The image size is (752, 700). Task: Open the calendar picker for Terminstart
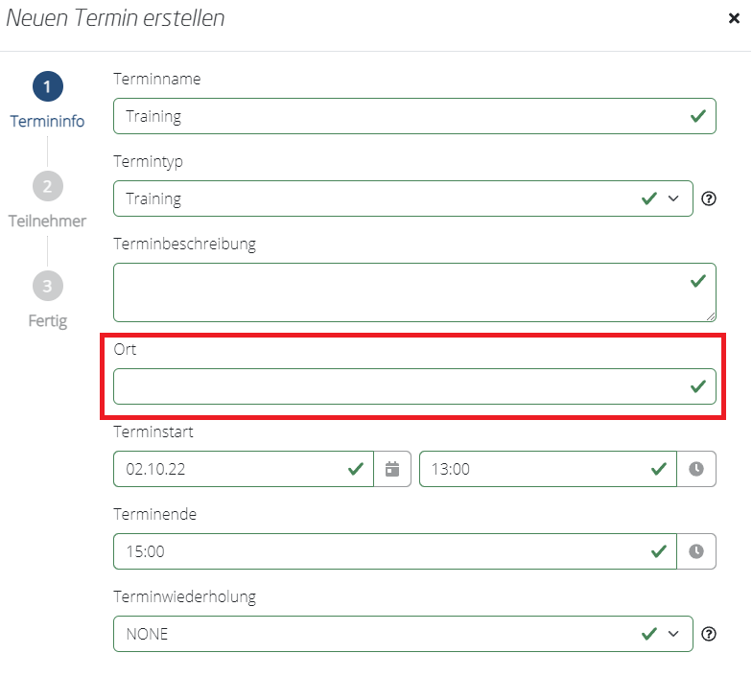tap(392, 469)
